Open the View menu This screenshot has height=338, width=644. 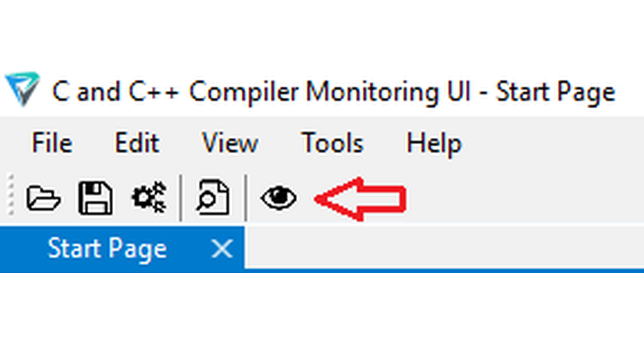tap(230, 143)
